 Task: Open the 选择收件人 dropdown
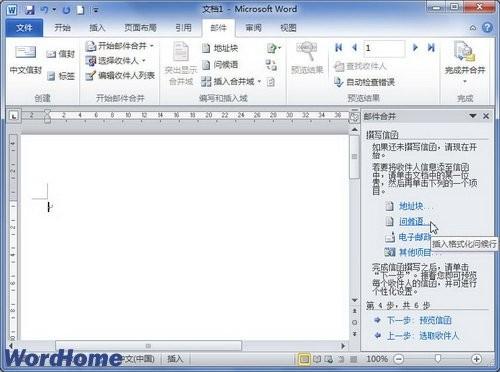tap(116, 61)
